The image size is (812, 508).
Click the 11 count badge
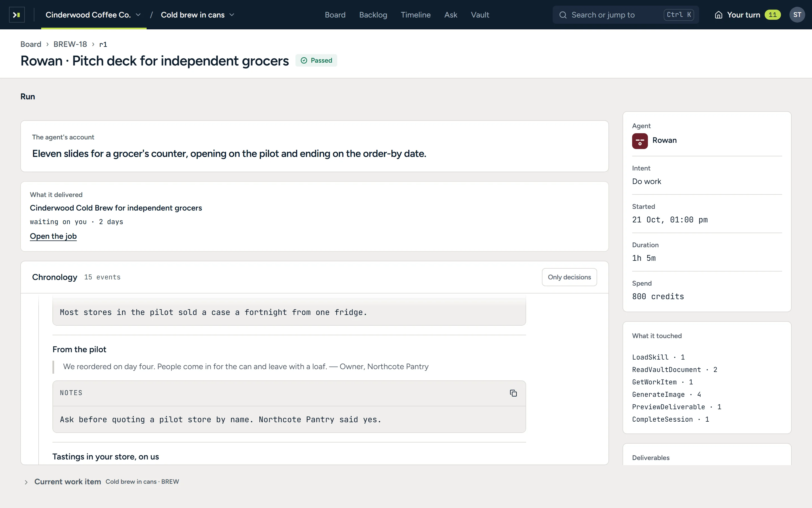tap(773, 15)
